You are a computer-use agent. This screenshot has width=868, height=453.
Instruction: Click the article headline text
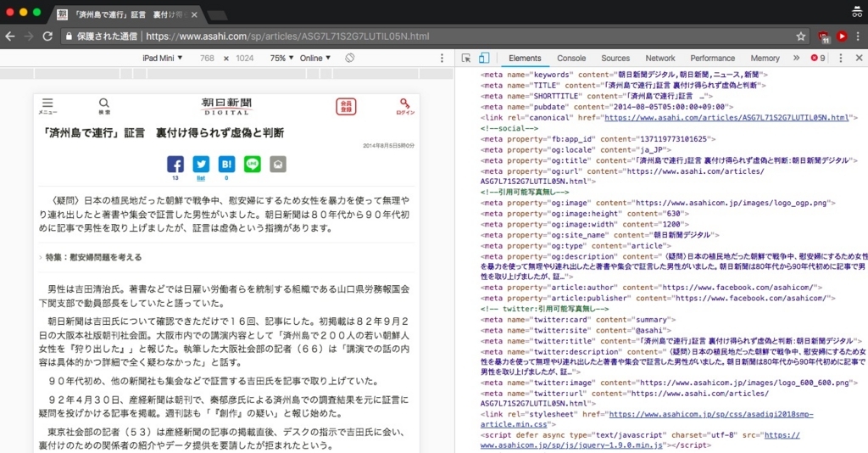tap(164, 133)
